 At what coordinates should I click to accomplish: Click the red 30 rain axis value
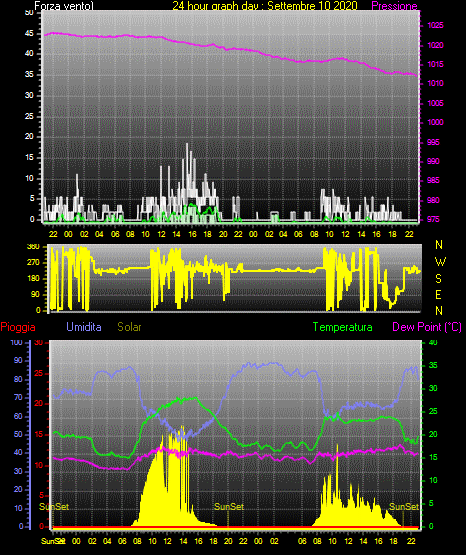click(x=39, y=343)
